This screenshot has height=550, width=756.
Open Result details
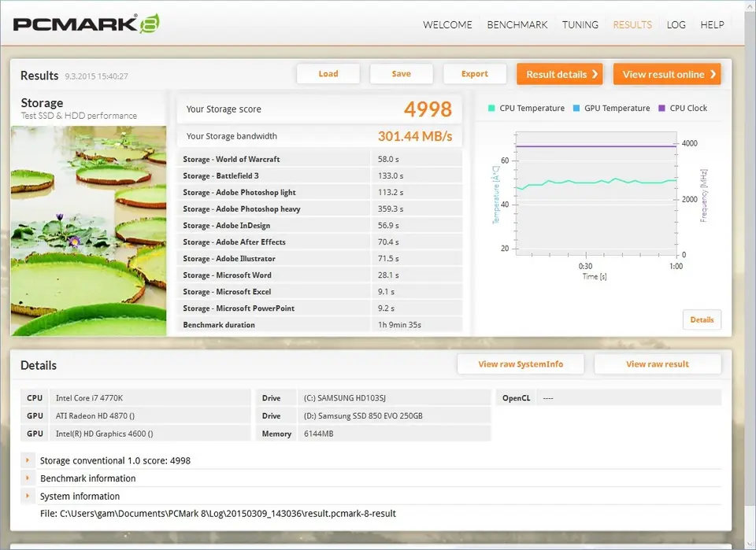pos(559,74)
